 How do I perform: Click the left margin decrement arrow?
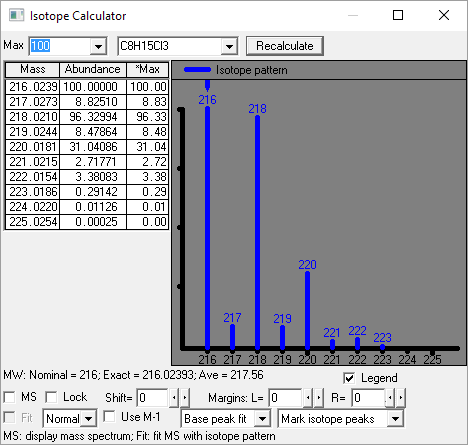308,397
